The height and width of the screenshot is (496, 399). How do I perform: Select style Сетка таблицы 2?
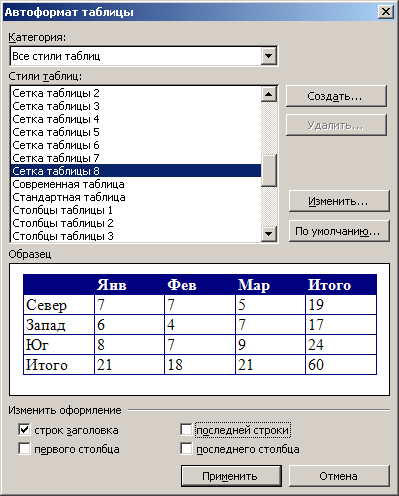(x=136, y=93)
